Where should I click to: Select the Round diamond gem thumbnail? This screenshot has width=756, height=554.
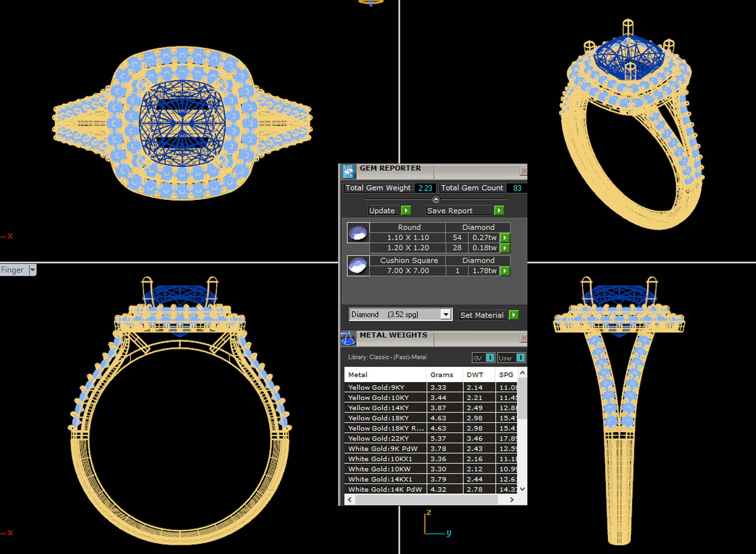358,233
